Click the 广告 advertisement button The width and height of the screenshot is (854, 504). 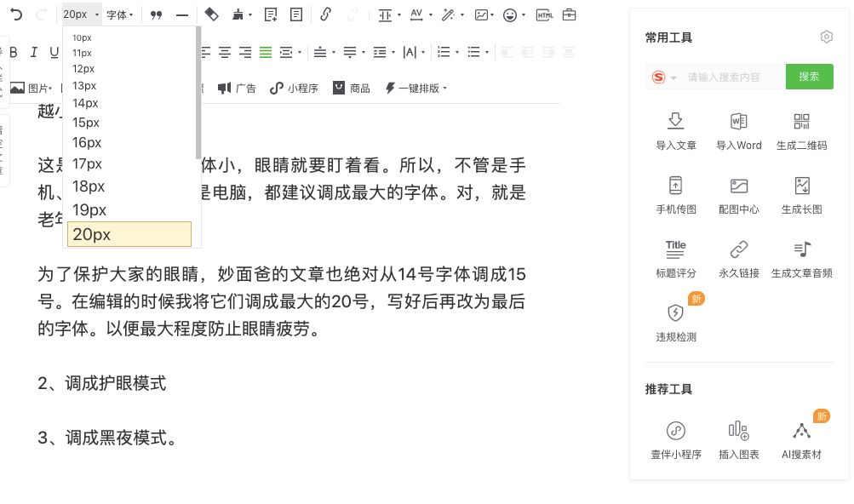(x=237, y=89)
